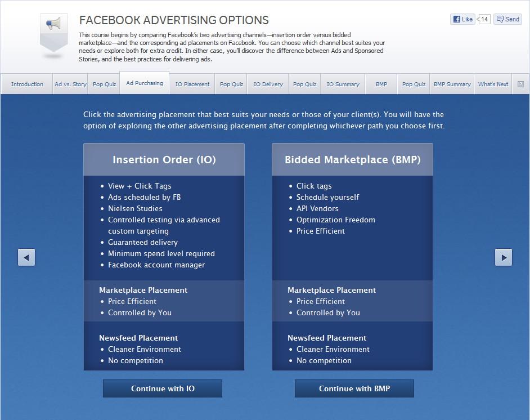Viewport: 530px width, 420px height.
Task: Click the Send button
Action: [507, 19]
